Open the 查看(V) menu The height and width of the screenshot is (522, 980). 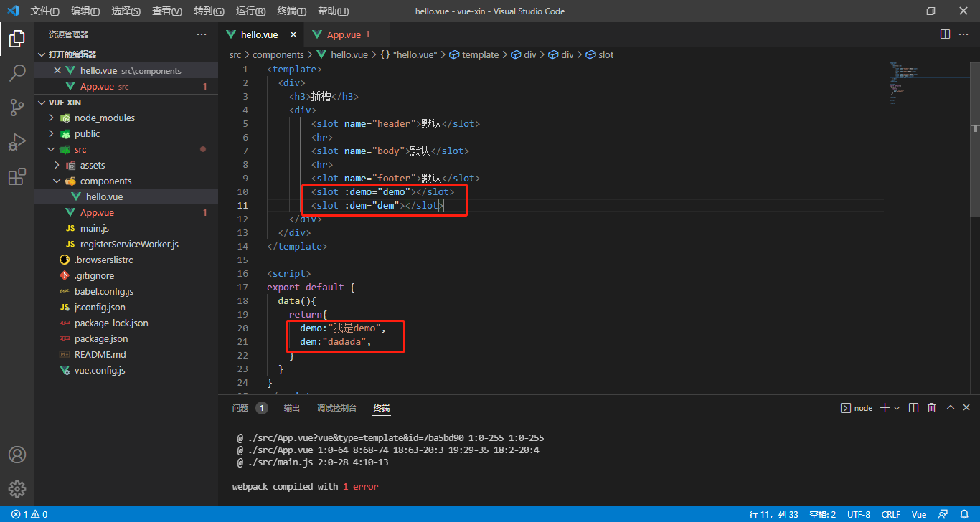167,11
